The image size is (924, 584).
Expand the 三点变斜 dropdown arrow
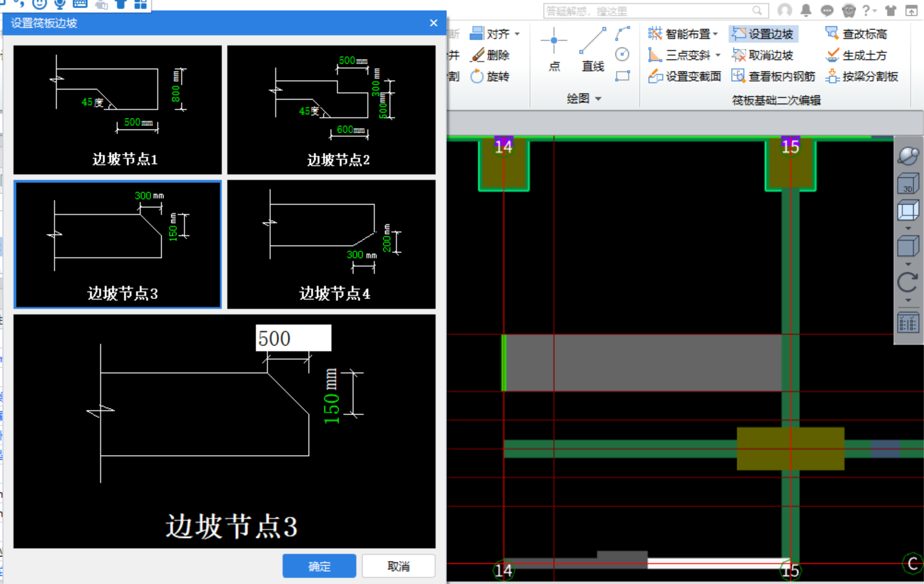click(x=718, y=55)
